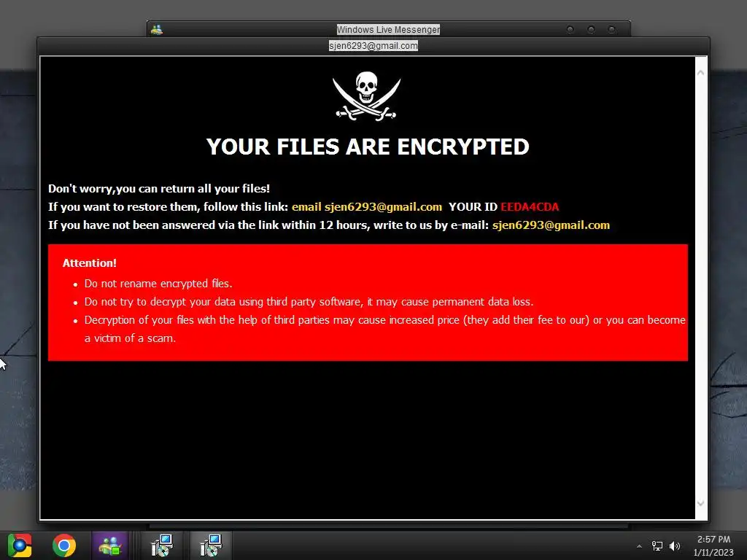The height and width of the screenshot is (560, 747).
Task: Click the scrollbar up arrow
Action: coord(701,73)
